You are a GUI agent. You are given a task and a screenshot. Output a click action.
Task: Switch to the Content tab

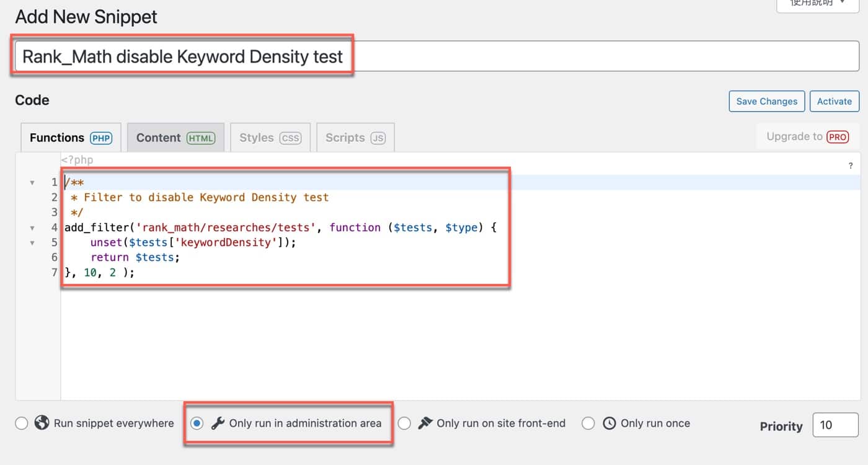point(175,138)
